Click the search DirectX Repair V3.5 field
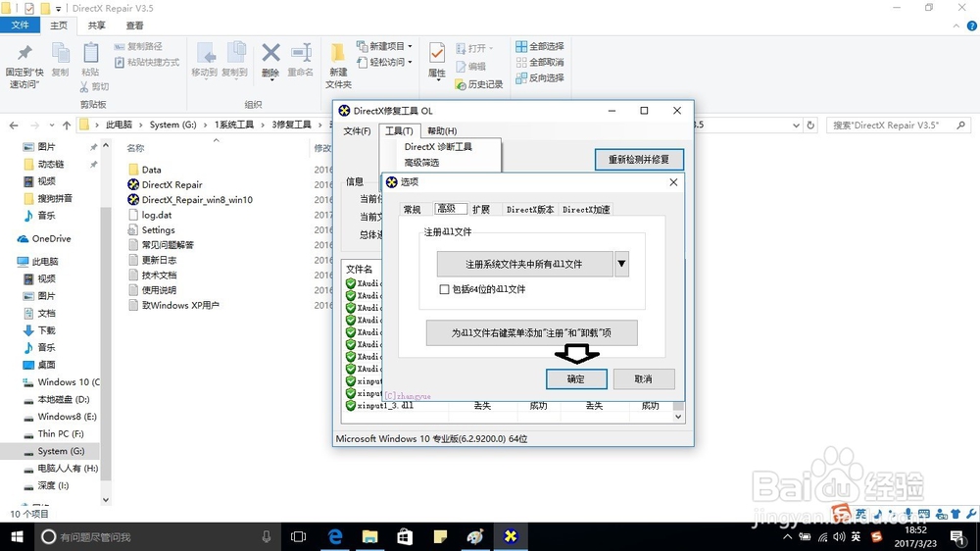This screenshot has width=980, height=551. point(900,125)
